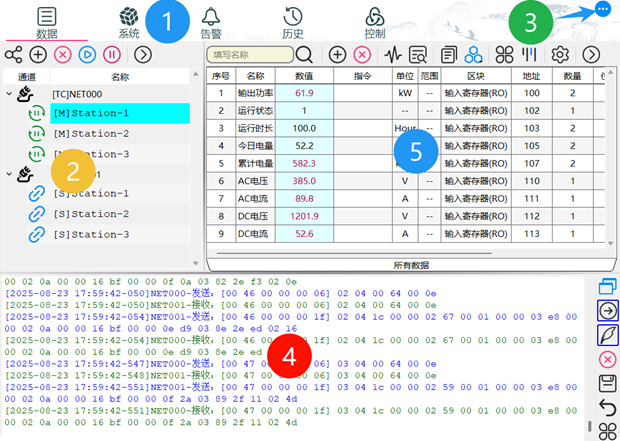Select the DC电压 value cell 1201.9
The image size is (620, 441).
304,216
